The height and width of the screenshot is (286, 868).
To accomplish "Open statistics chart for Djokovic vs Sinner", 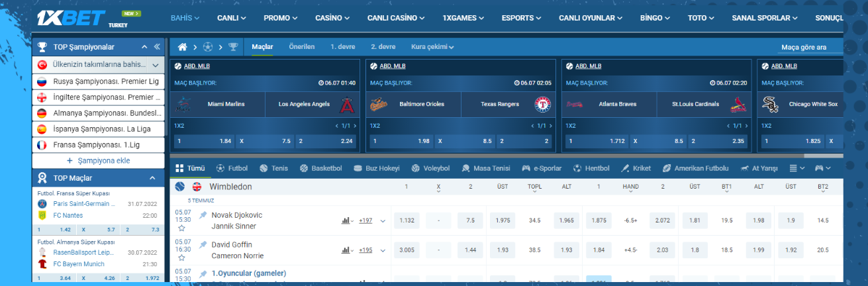I will tap(347, 220).
